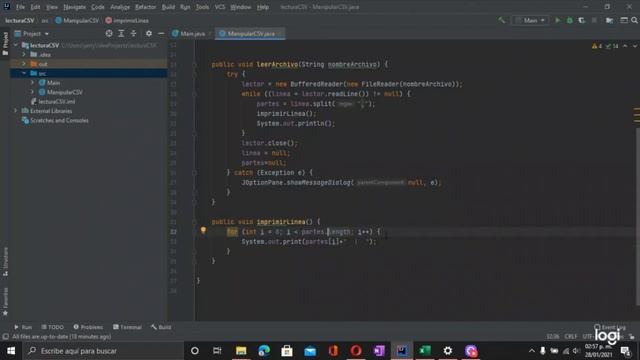This screenshot has height=360, width=640.
Task: Click the grey stop square in toolbar
Action: click(x=594, y=20)
